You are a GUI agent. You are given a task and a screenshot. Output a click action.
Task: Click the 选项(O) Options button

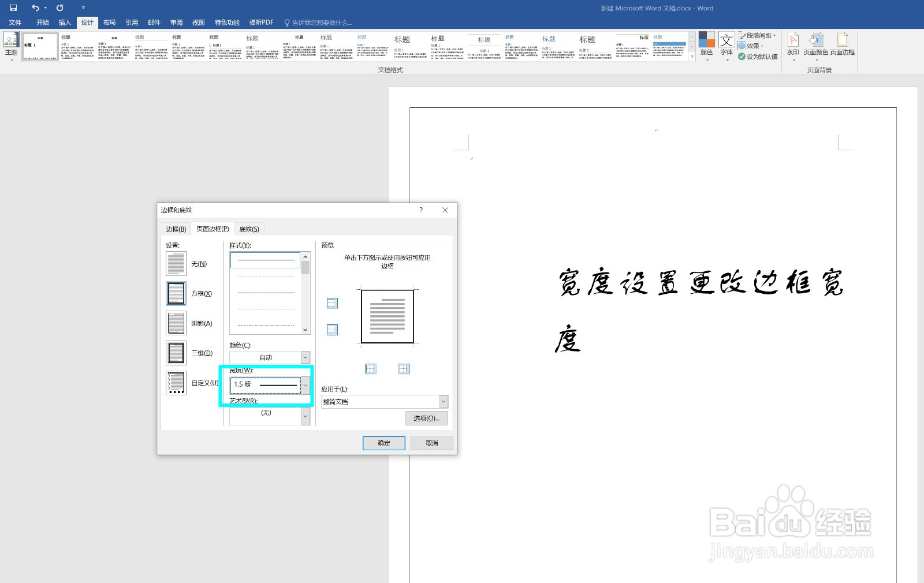[x=426, y=418]
